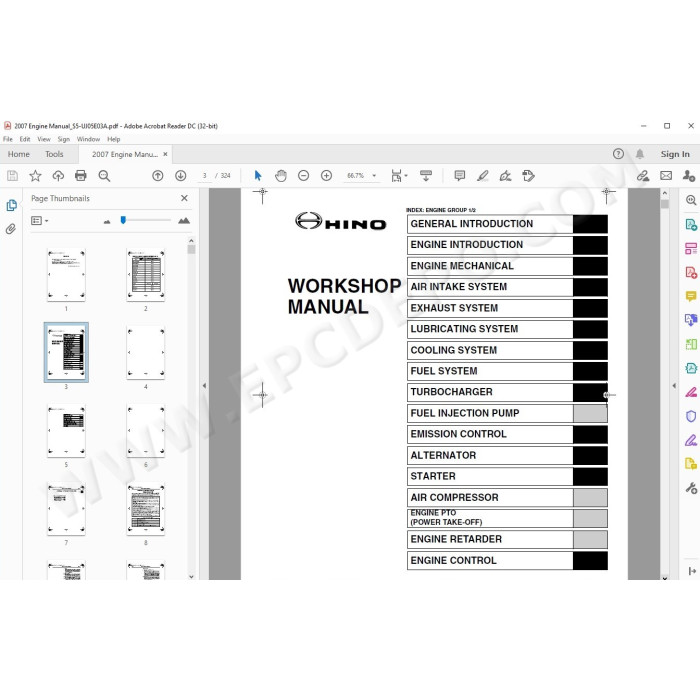
Task: Open the Edit menu
Action: point(25,139)
